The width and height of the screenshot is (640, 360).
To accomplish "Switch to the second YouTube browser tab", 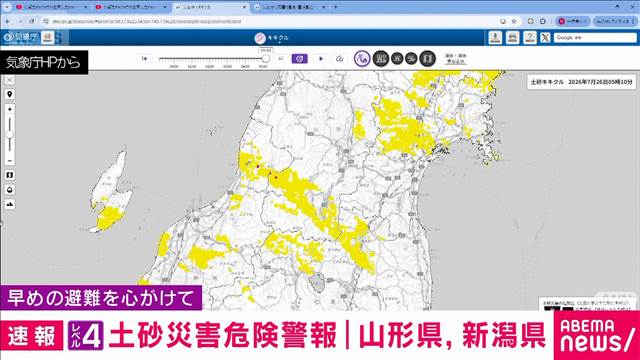I will click(x=131, y=7).
